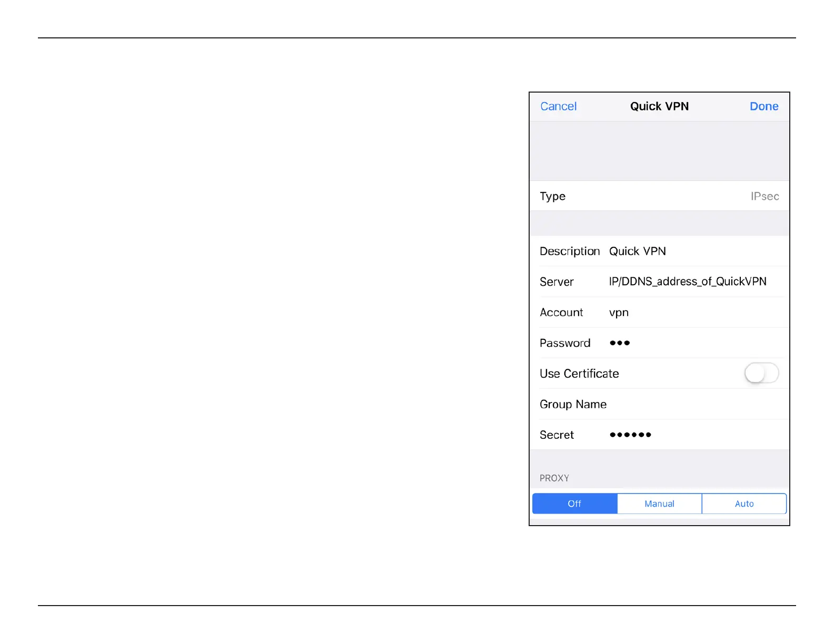Toggle the Use Certificate switch
The image size is (834, 644).
[x=761, y=373]
